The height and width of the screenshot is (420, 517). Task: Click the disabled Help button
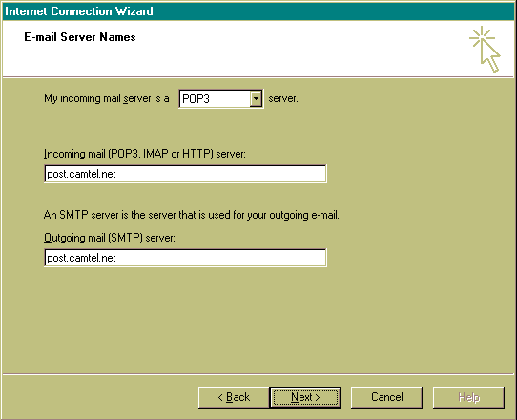point(468,397)
